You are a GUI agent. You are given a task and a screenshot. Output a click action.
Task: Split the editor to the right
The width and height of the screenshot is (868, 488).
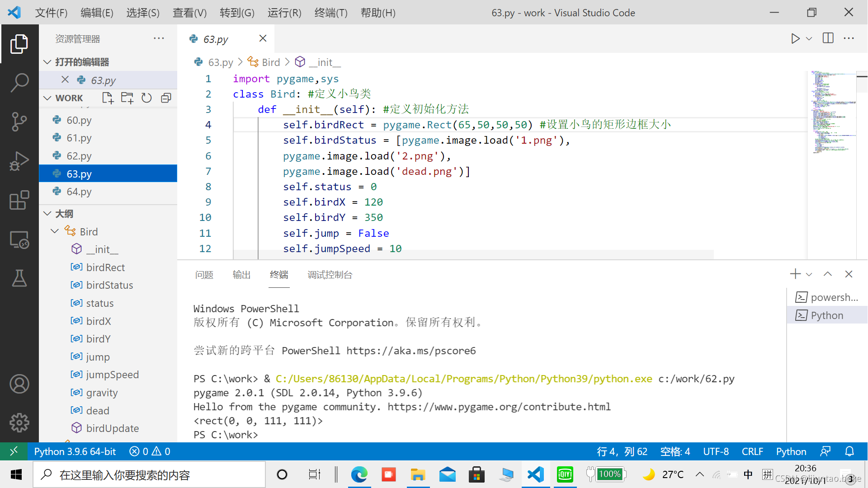pos(828,38)
